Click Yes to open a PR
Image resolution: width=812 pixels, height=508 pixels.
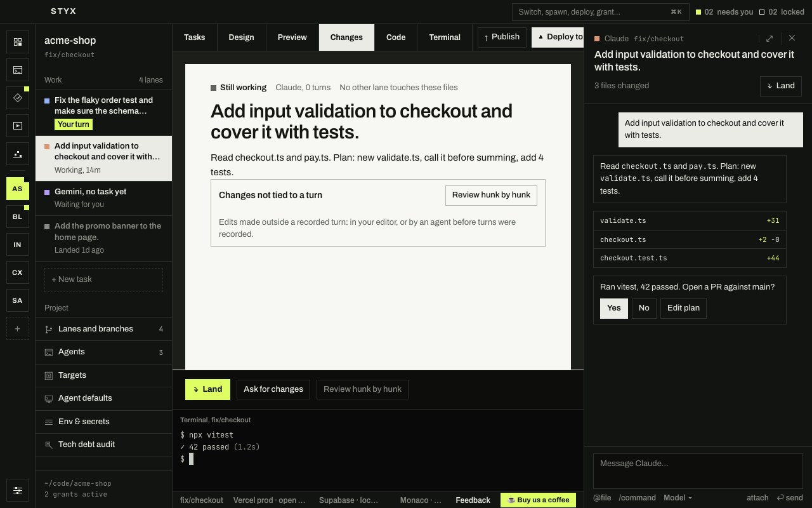tap(614, 308)
